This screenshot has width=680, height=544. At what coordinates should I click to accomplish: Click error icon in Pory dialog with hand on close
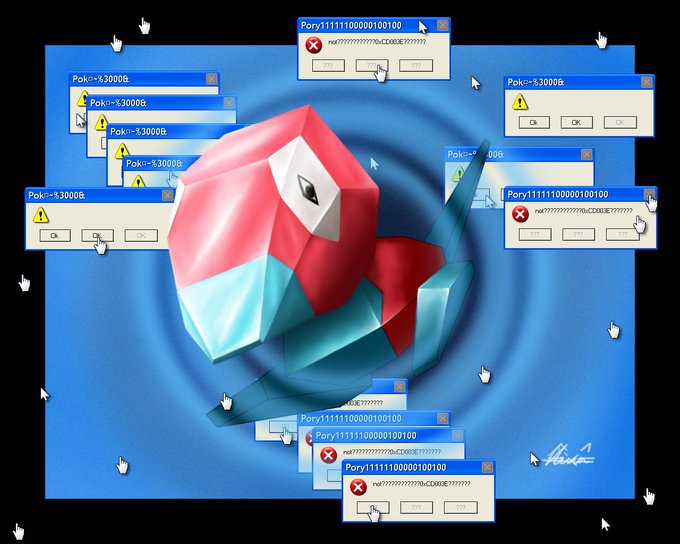coord(520,214)
